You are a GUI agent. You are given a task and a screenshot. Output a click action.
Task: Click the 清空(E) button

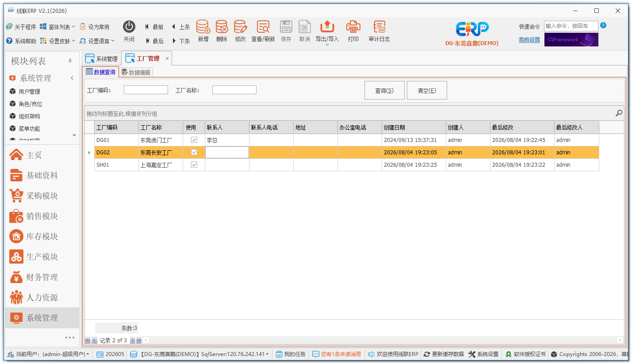(427, 90)
